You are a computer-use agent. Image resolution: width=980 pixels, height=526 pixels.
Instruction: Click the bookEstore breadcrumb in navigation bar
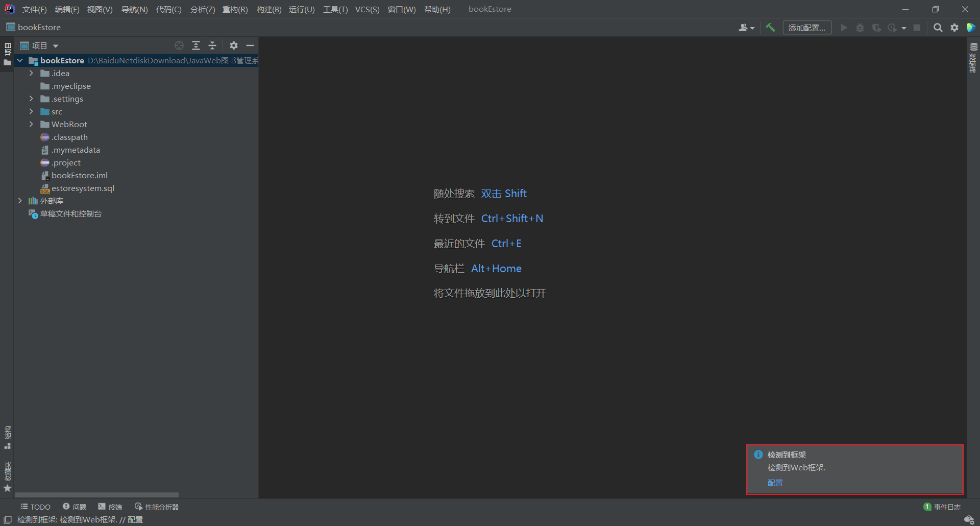pyautogui.click(x=34, y=27)
